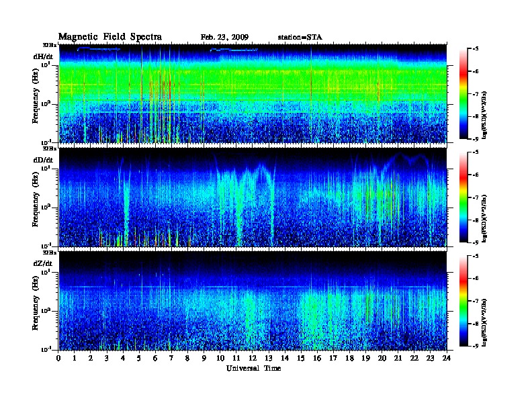Click hour 10 on the Universal Time axis
Screen dimensions: 532x411
(x=220, y=358)
